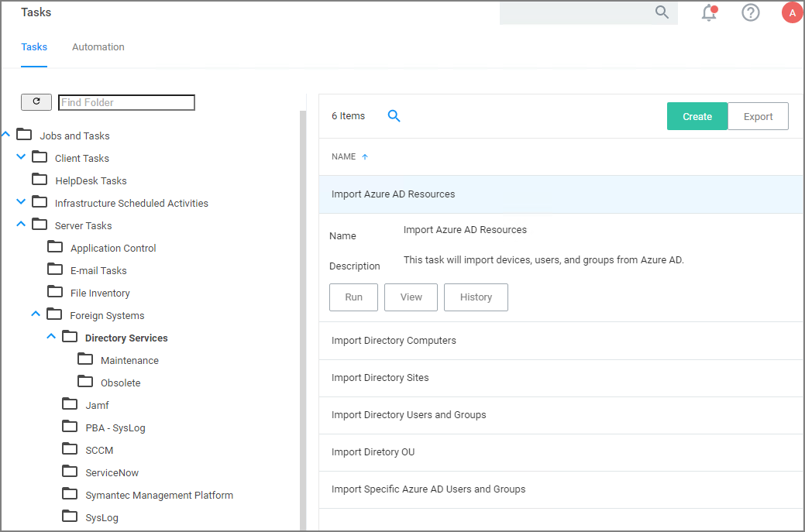This screenshot has width=805, height=532.
Task: Open the help icon
Action: pos(750,12)
